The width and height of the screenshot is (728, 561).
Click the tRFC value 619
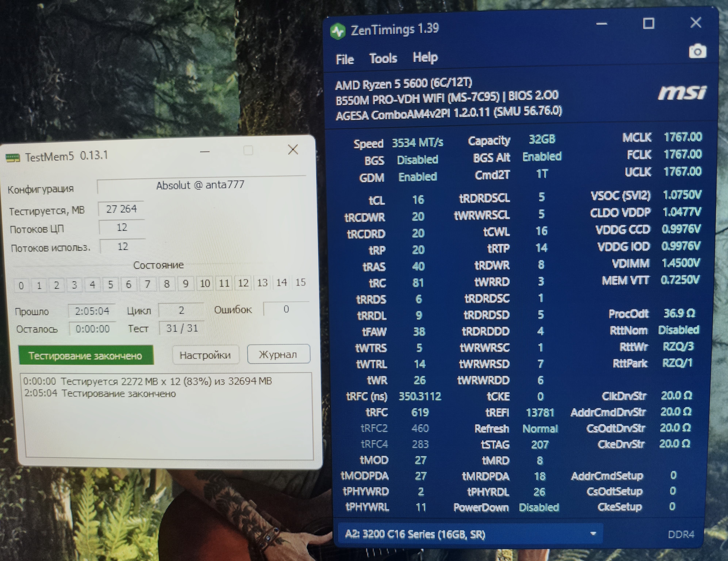[x=420, y=413]
